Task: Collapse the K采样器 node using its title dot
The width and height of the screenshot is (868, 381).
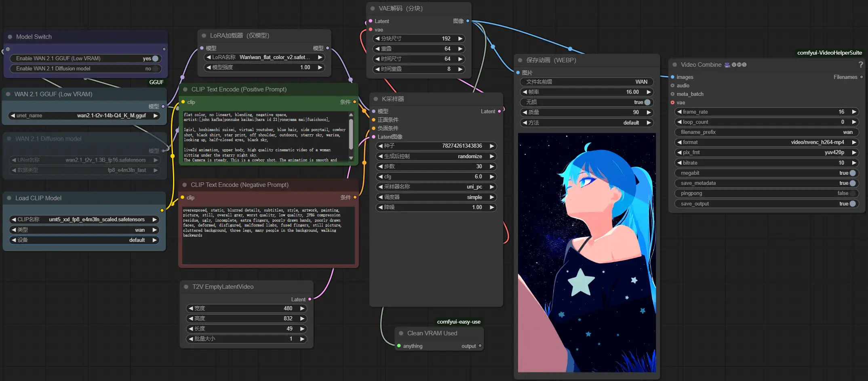Action: [376, 99]
